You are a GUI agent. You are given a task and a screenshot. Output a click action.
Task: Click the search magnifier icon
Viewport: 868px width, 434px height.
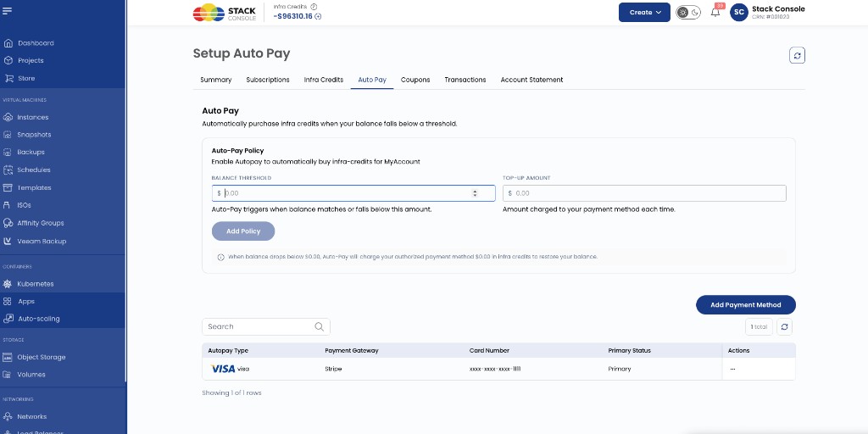(319, 326)
